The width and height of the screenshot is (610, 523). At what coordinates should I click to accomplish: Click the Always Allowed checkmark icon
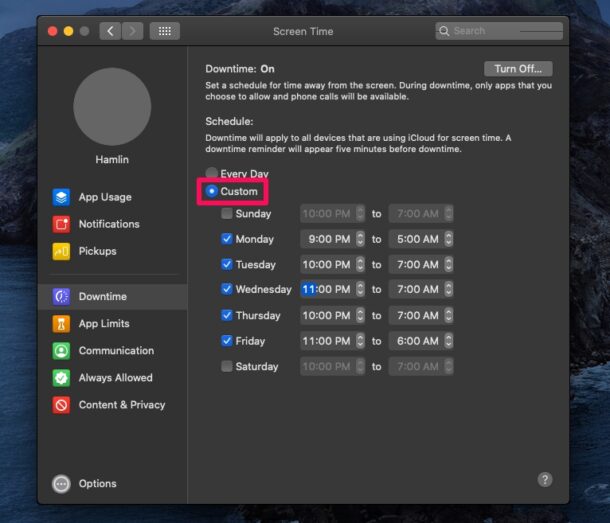tap(61, 378)
